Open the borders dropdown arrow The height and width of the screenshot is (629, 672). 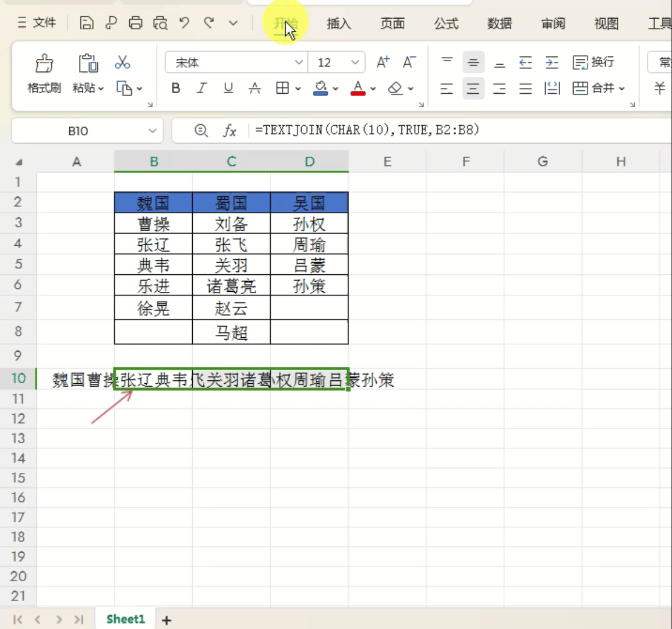[x=298, y=89]
